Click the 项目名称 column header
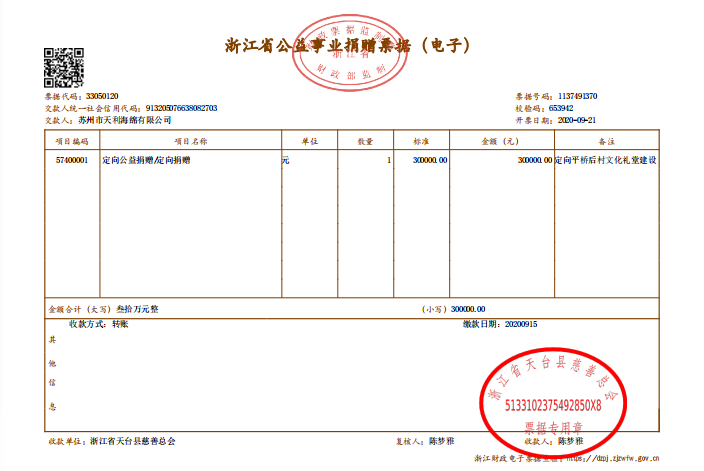The width and height of the screenshot is (704, 471). 191,141
